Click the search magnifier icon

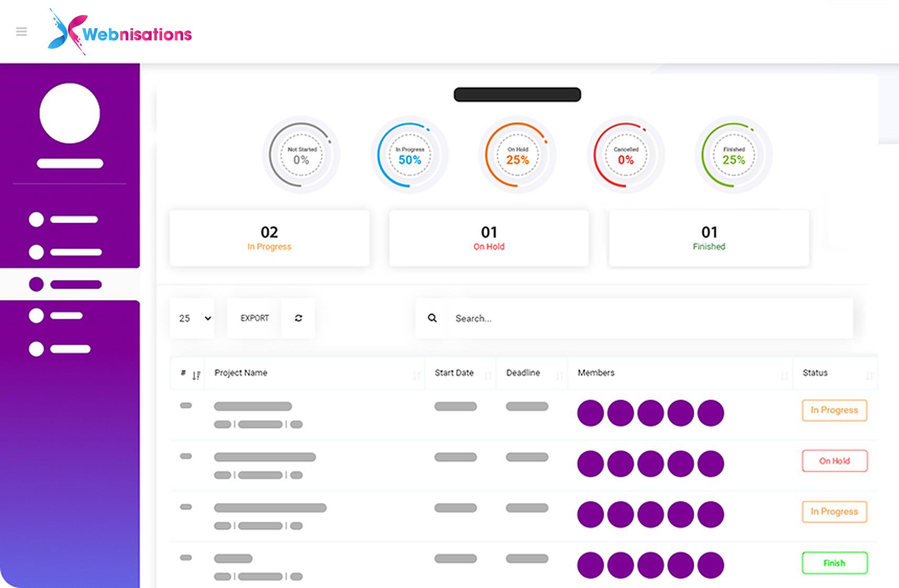432,318
